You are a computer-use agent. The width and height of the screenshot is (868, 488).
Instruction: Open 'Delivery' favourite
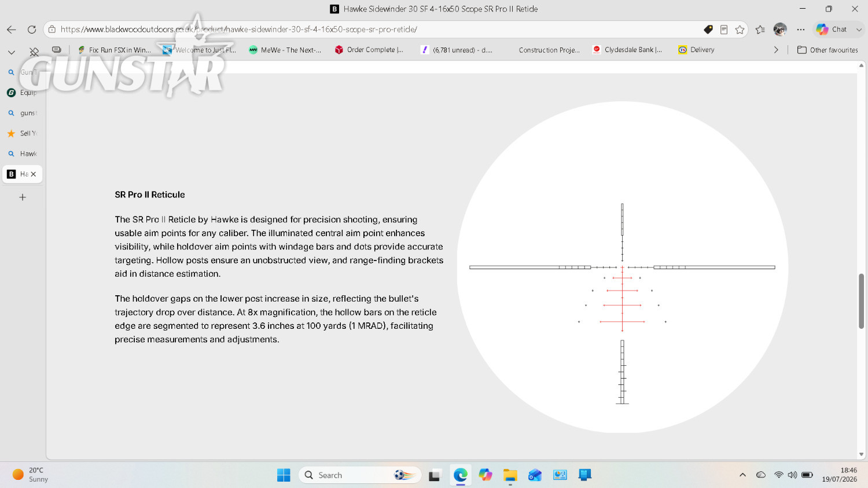click(x=697, y=50)
